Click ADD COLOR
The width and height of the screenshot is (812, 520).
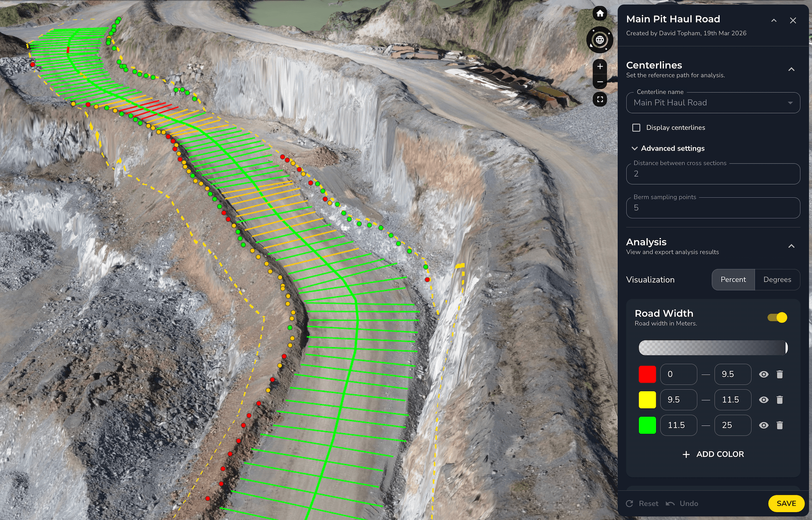click(x=713, y=454)
